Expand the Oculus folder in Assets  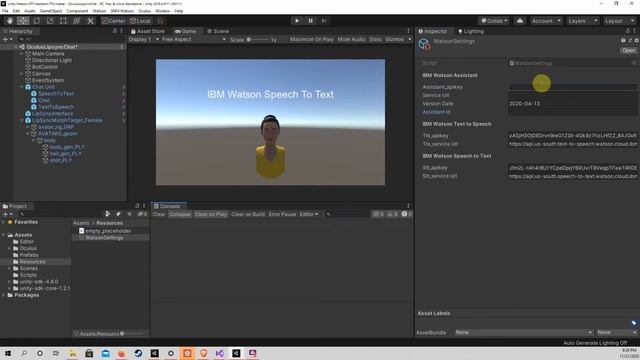tap(9, 248)
